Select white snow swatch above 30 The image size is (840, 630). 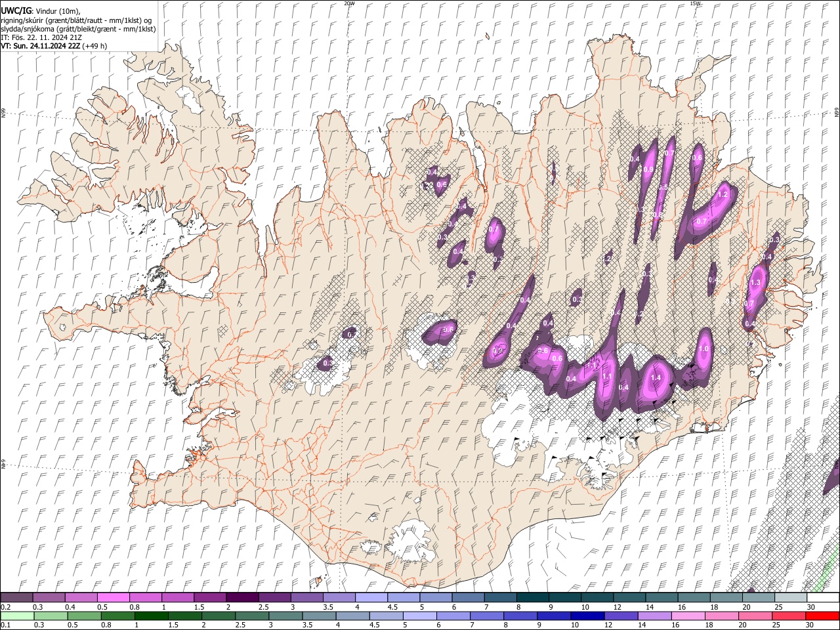[x=822, y=598]
